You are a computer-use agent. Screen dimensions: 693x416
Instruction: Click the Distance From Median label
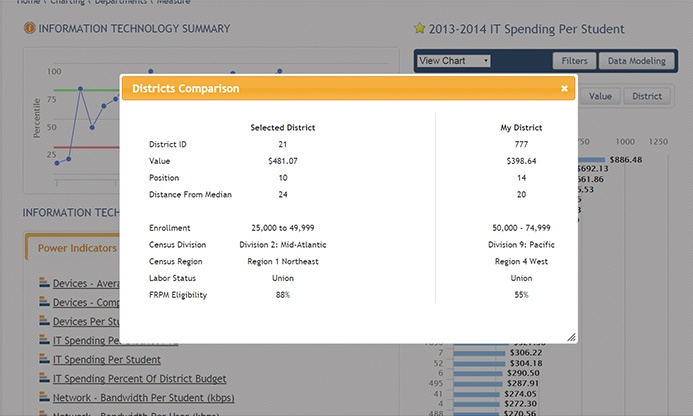point(190,195)
